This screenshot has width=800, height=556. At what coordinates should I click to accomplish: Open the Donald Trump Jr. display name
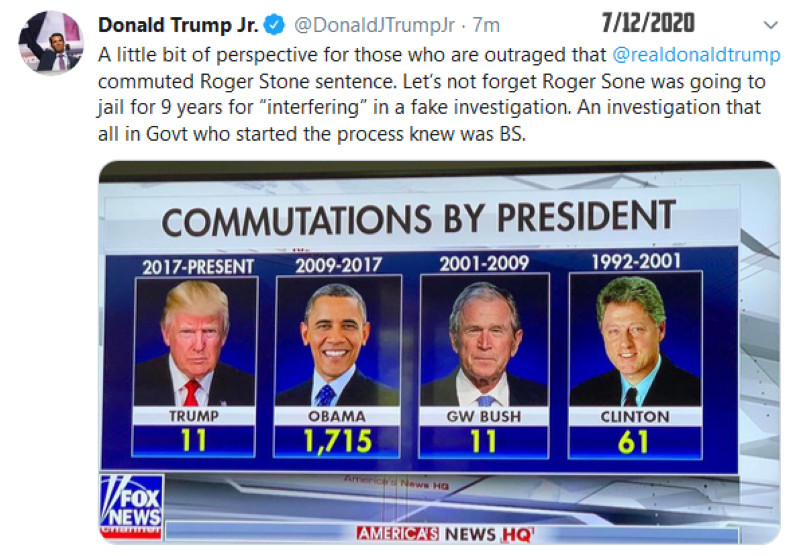(178, 24)
